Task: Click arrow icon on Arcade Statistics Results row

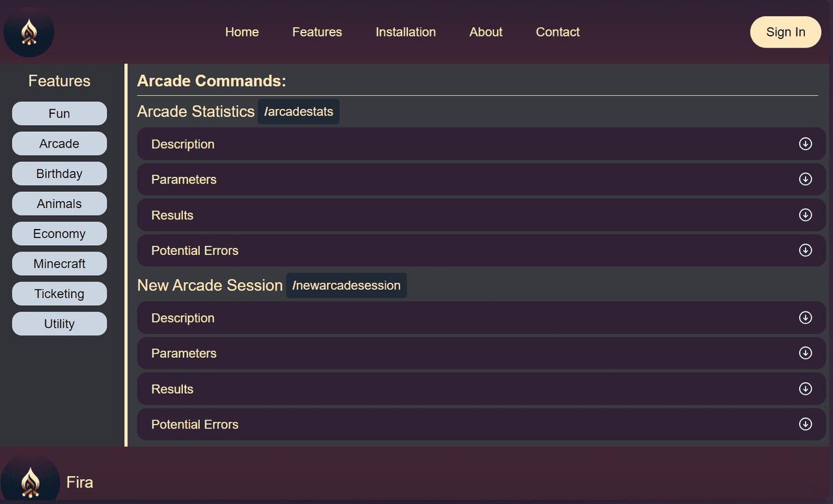Action: click(x=805, y=215)
